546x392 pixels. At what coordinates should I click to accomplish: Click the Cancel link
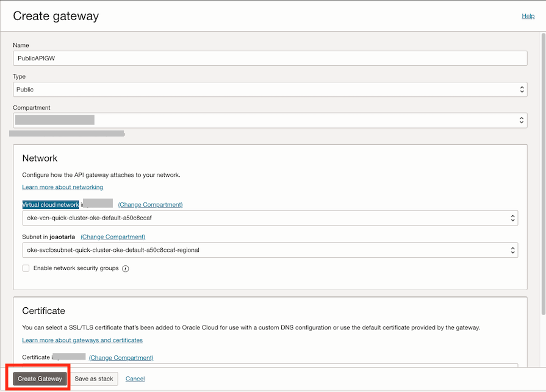click(135, 379)
